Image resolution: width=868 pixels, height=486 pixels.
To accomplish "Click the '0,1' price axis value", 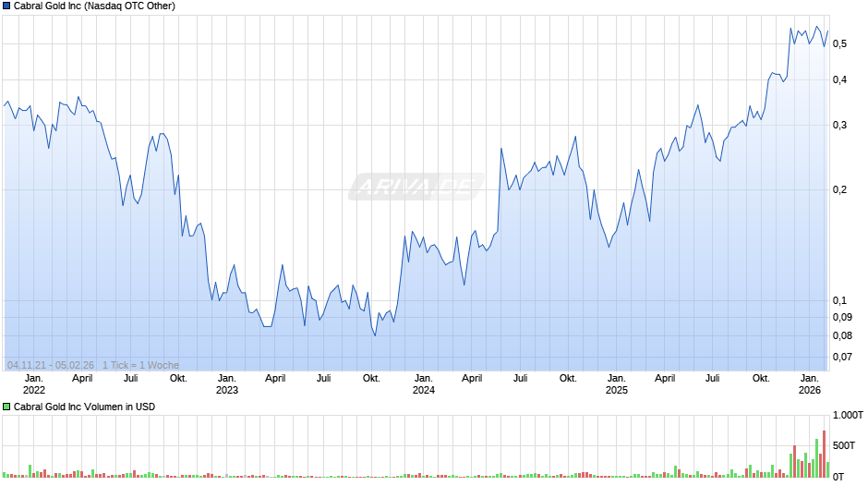I will 839,300.
